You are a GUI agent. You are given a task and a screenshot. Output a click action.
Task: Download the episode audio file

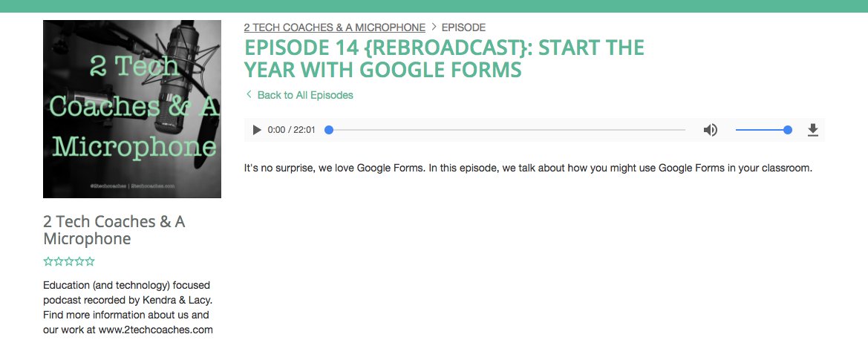pos(812,130)
